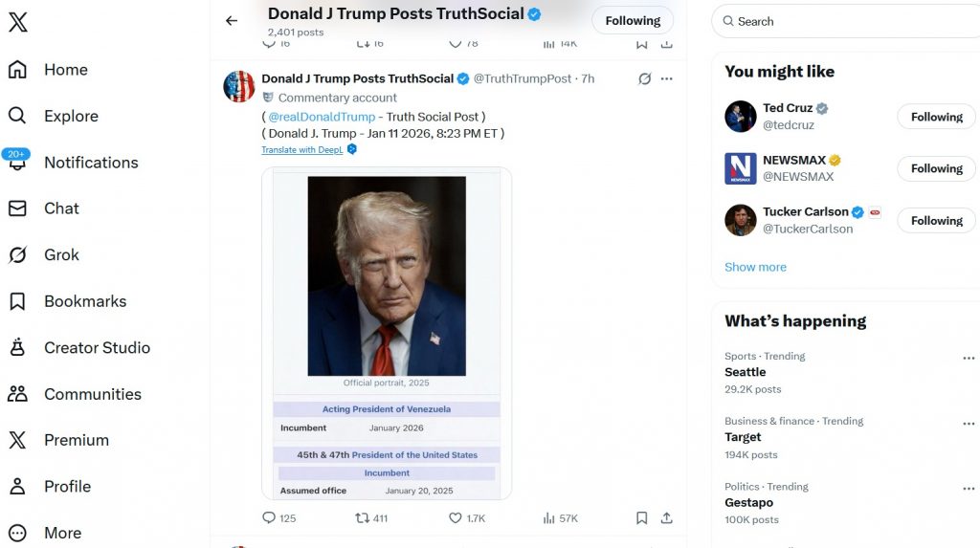This screenshot has height=548, width=980.
Task: Share the Trump Truth Social post
Action: (x=667, y=517)
